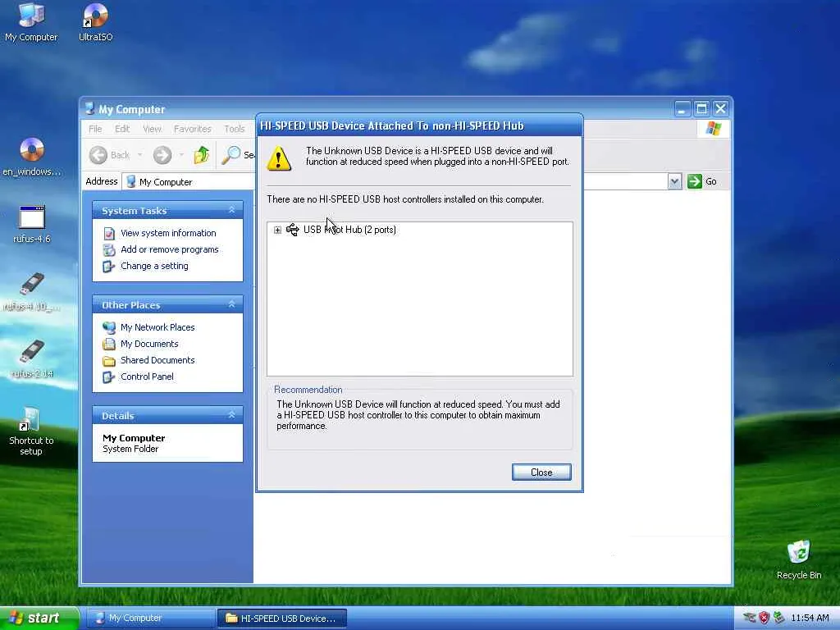
Task: Open Control Panel link
Action: [x=147, y=377]
